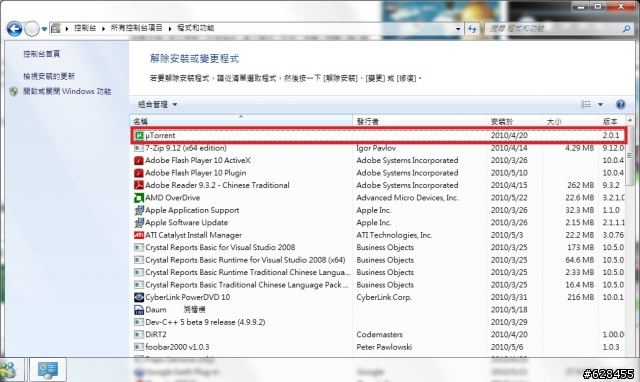640x382 pixels.
Task: Select the foobar2000 v1.0.3 icon
Action: [x=139, y=347]
